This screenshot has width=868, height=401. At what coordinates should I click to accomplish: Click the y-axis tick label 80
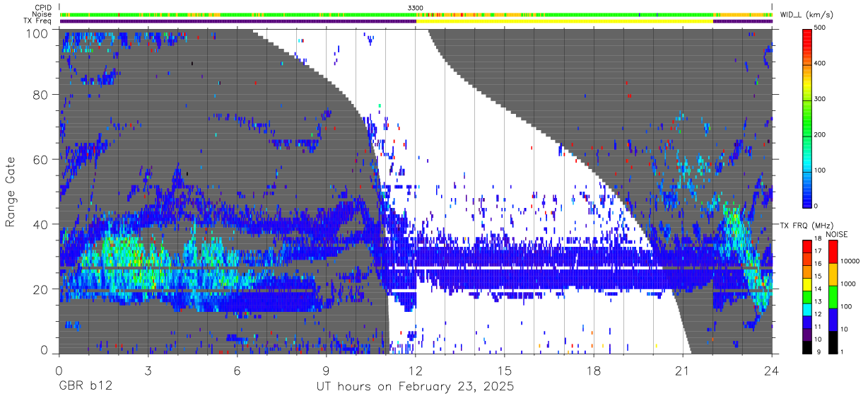coord(42,95)
